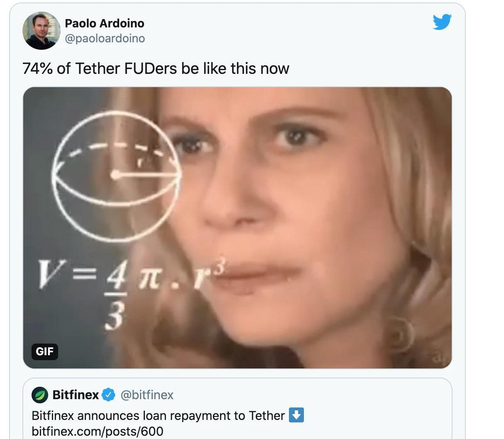The image size is (504, 439).
Task: Click the Bitfinex green leaf avatar
Action: [x=40, y=395]
